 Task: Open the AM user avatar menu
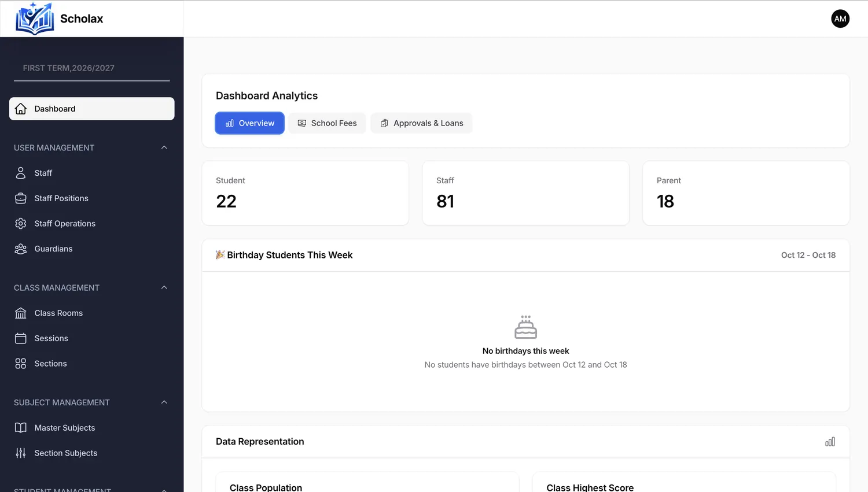pos(840,19)
